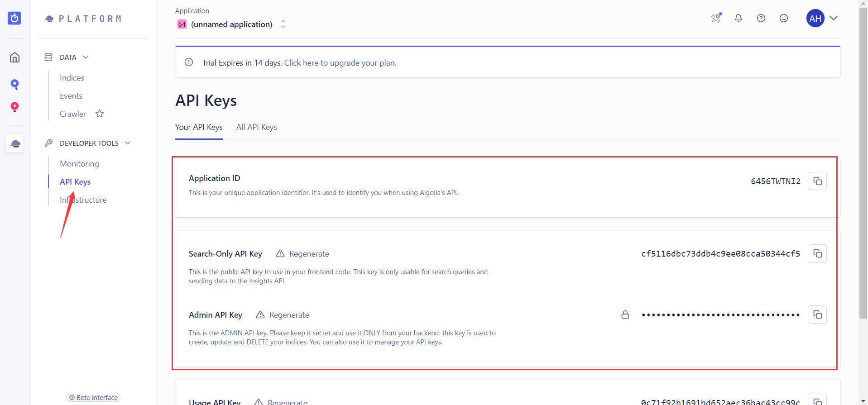Switch to the All API Keys tab

[256, 127]
